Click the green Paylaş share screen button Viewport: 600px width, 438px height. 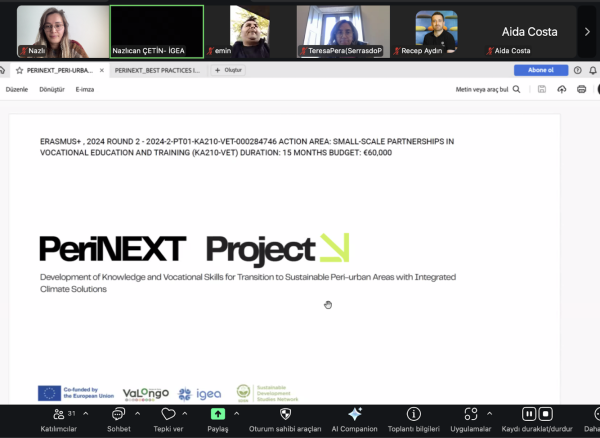click(217, 414)
